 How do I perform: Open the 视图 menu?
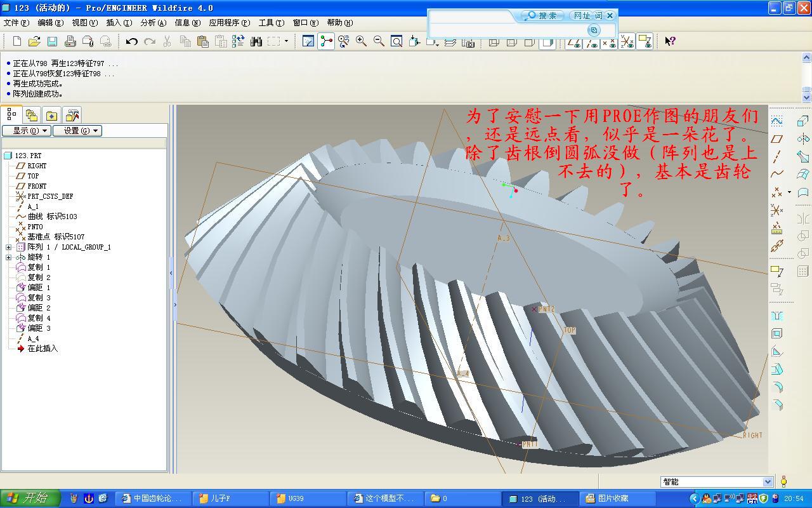[85, 23]
